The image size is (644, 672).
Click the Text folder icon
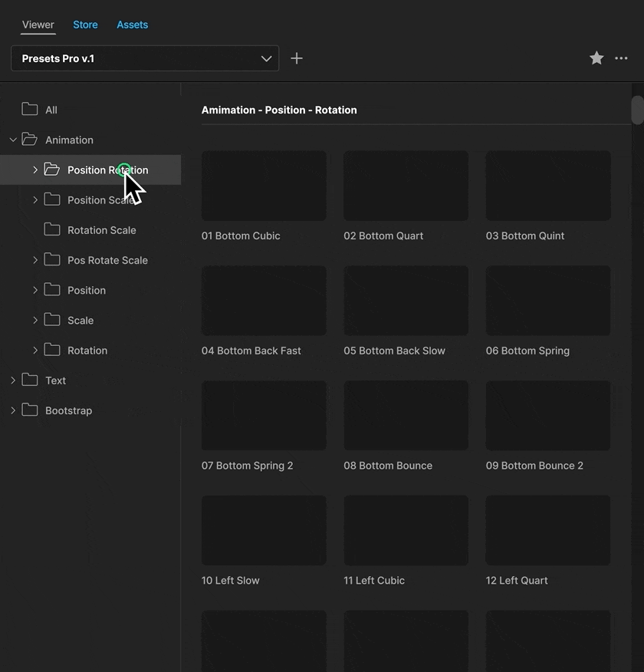30,380
